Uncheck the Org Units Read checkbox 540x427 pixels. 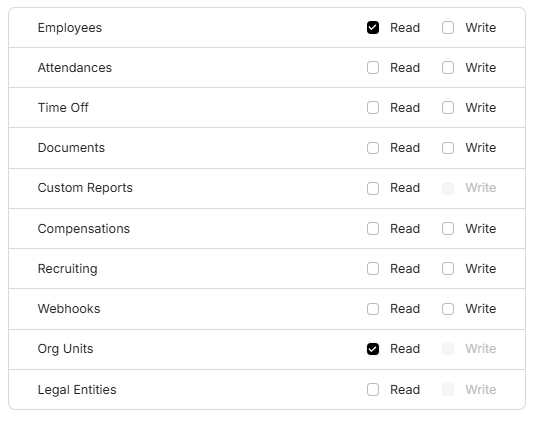click(373, 349)
